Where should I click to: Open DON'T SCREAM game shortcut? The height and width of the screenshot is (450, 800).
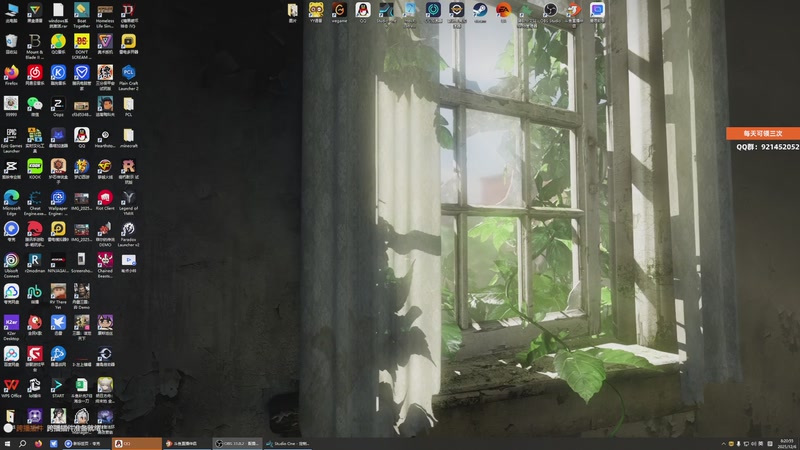[x=82, y=46]
